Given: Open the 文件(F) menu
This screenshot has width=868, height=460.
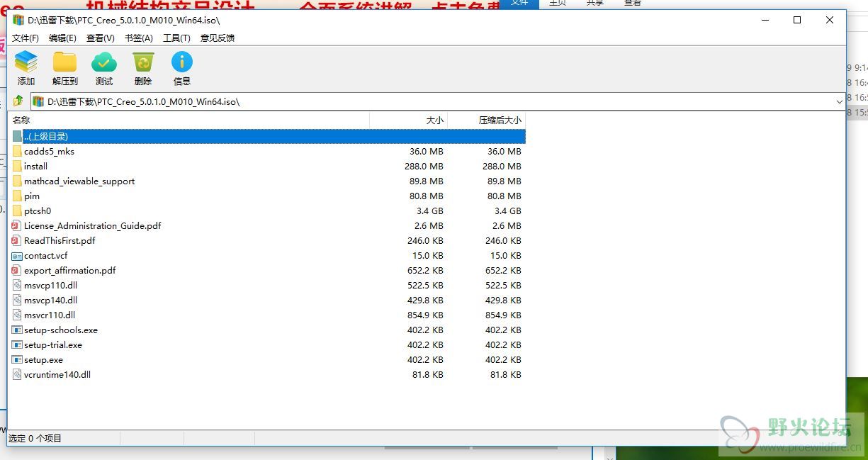Looking at the screenshot, I should point(26,38).
